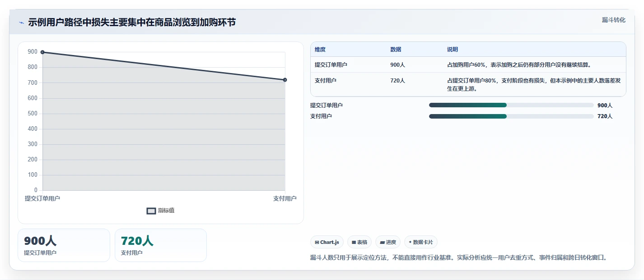Click the 维度 column header
The height and width of the screenshot is (280, 644).
point(320,50)
